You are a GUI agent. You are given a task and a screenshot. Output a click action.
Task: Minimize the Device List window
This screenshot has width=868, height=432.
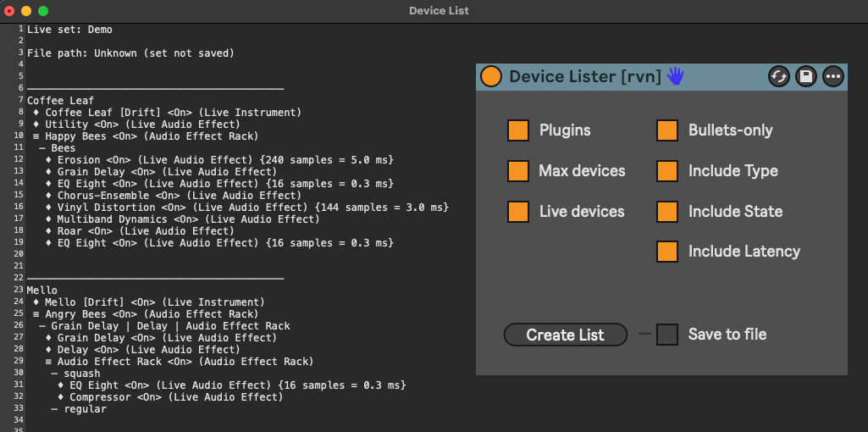[26, 11]
